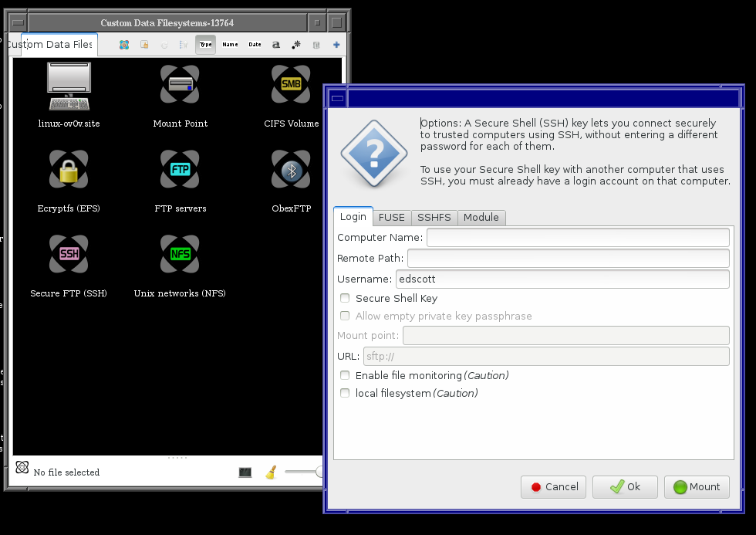Check the local filesystem option
This screenshot has width=756, height=535.
pos(346,393)
